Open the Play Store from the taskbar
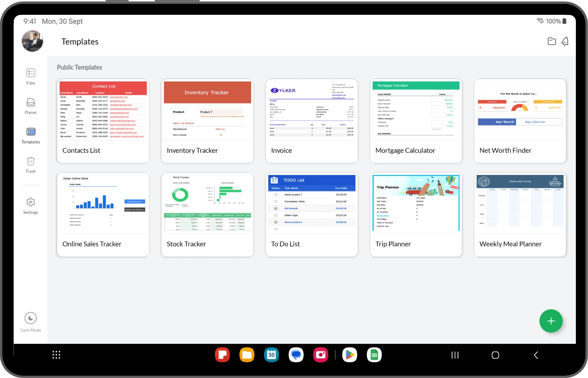 [350, 355]
